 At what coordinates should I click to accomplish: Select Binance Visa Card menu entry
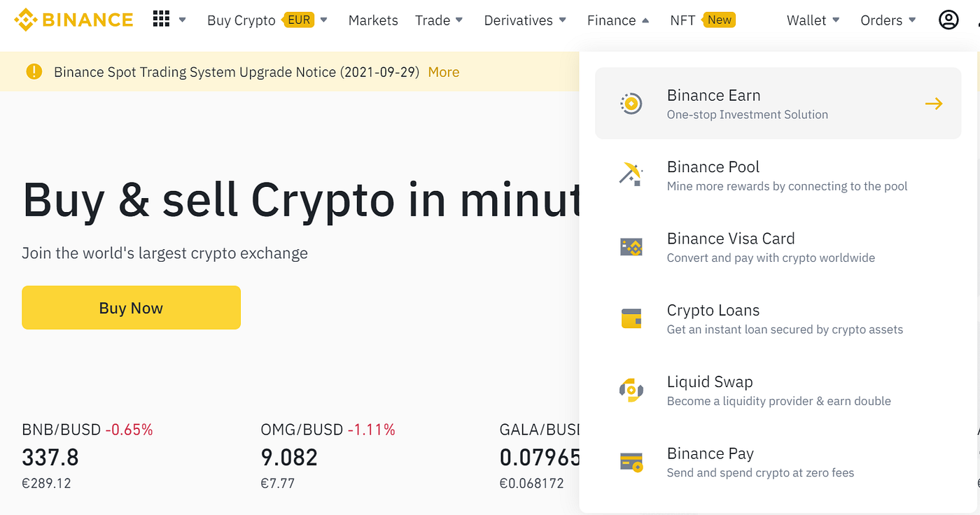(778, 247)
